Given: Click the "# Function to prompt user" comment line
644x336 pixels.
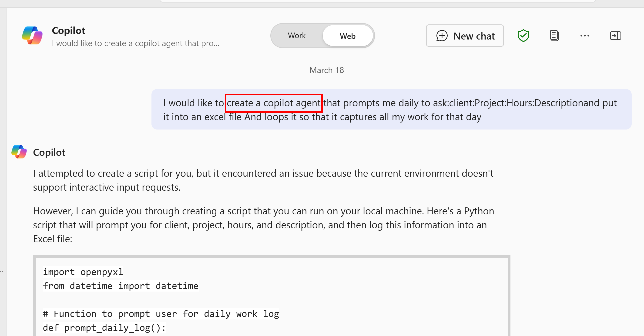Looking at the screenshot, I should (161, 314).
